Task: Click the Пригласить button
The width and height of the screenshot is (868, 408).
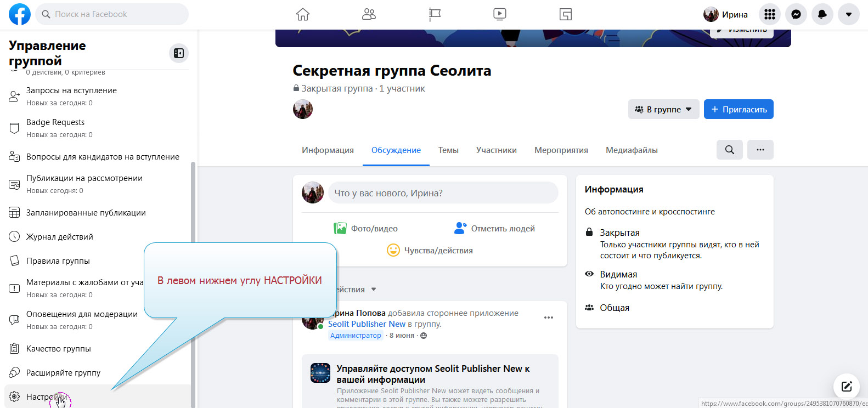Action: click(739, 109)
